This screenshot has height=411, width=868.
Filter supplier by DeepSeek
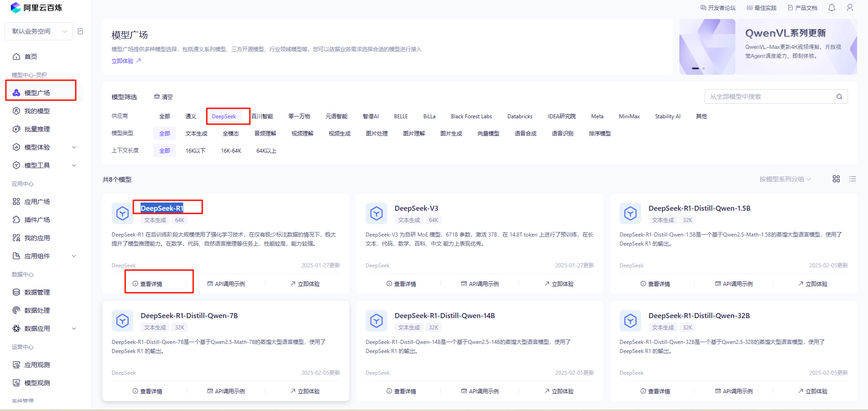[224, 116]
